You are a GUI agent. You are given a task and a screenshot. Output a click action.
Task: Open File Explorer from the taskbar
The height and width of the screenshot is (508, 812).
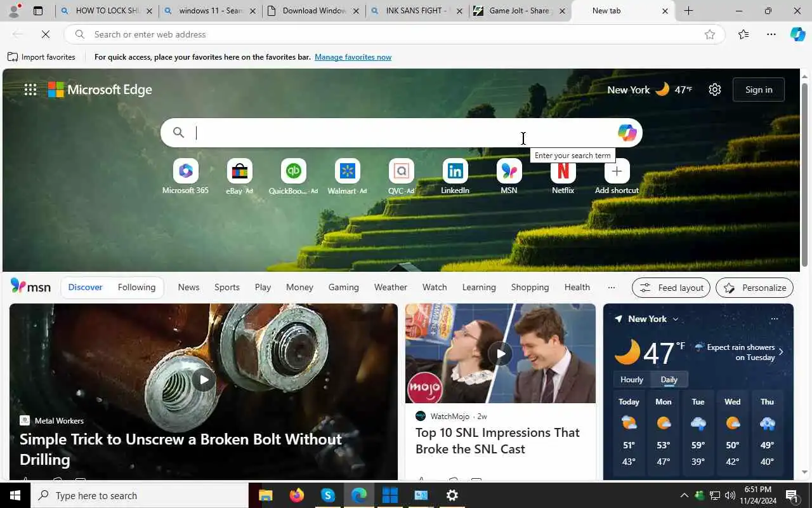tap(266, 495)
